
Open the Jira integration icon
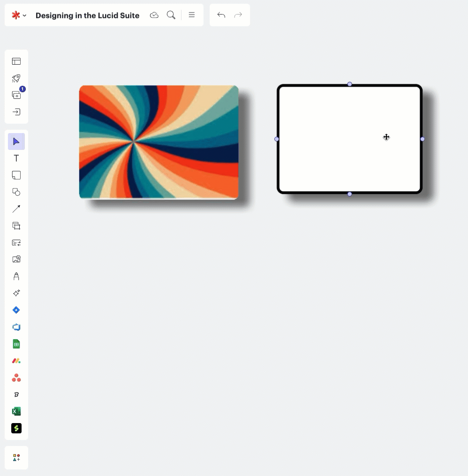pos(16,310)
